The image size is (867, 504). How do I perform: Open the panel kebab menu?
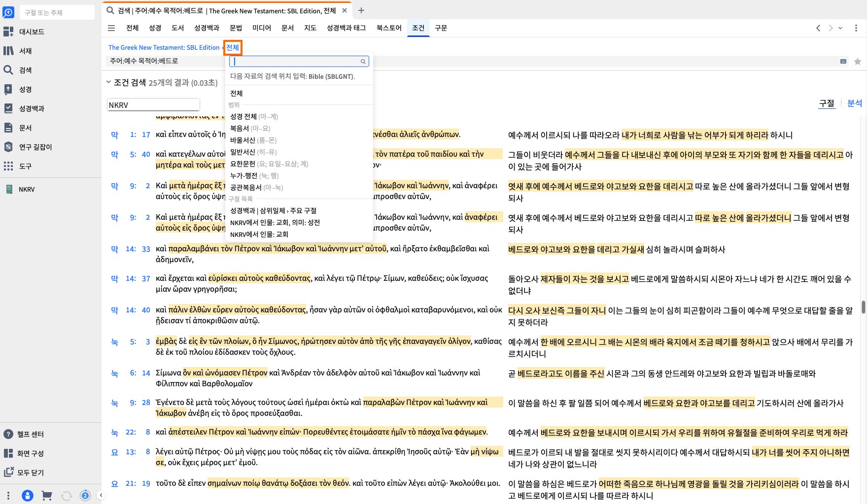[x=856, y=28]
